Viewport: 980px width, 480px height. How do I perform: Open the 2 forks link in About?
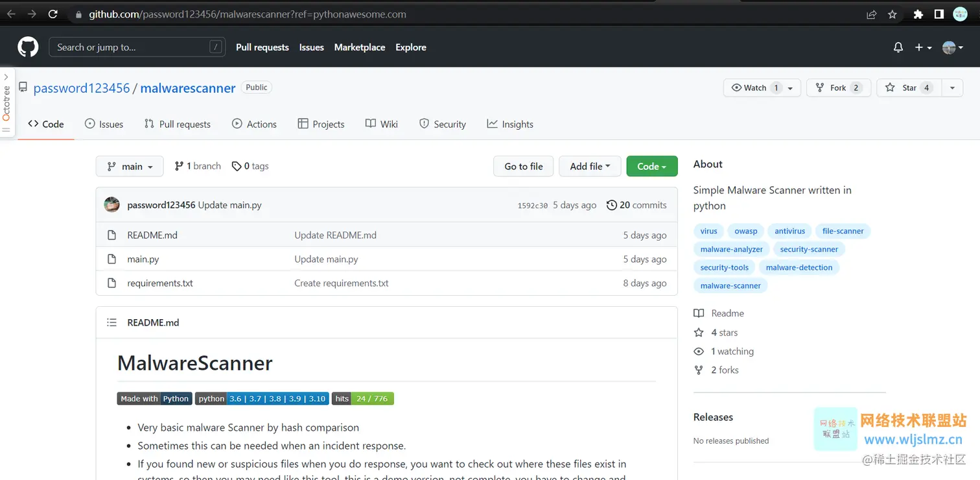click(716, 370)
